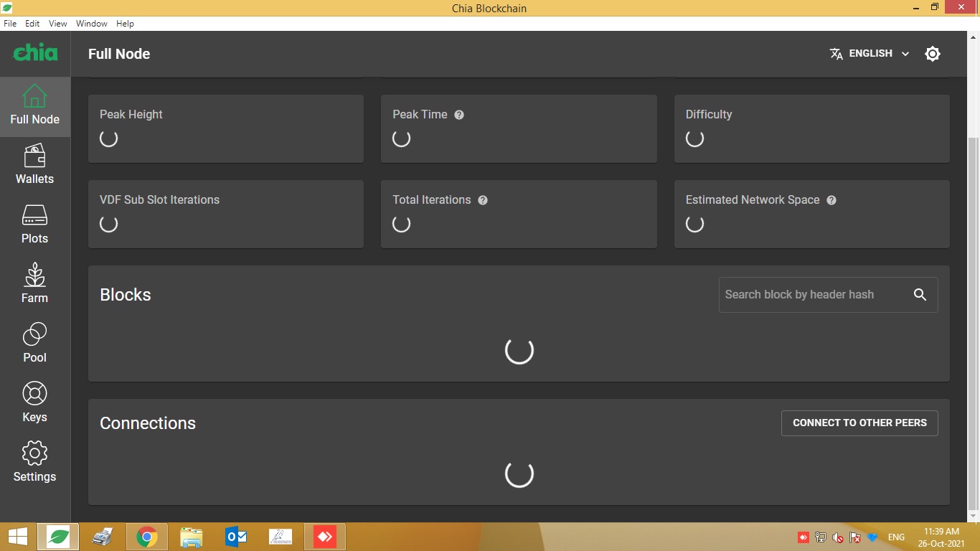The width and height of the screenshot is (980, 551).
Task: Click the volume tray icon
Action: 838,537
